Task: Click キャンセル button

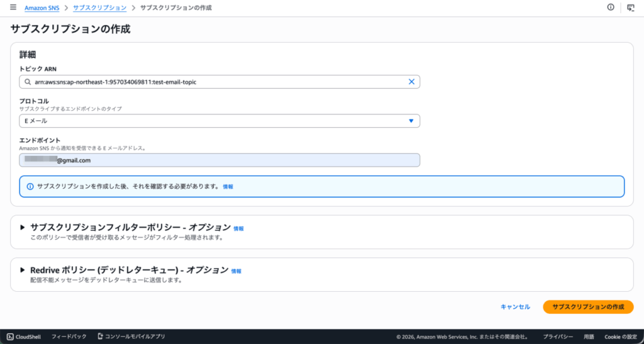Action: point(515,307)
